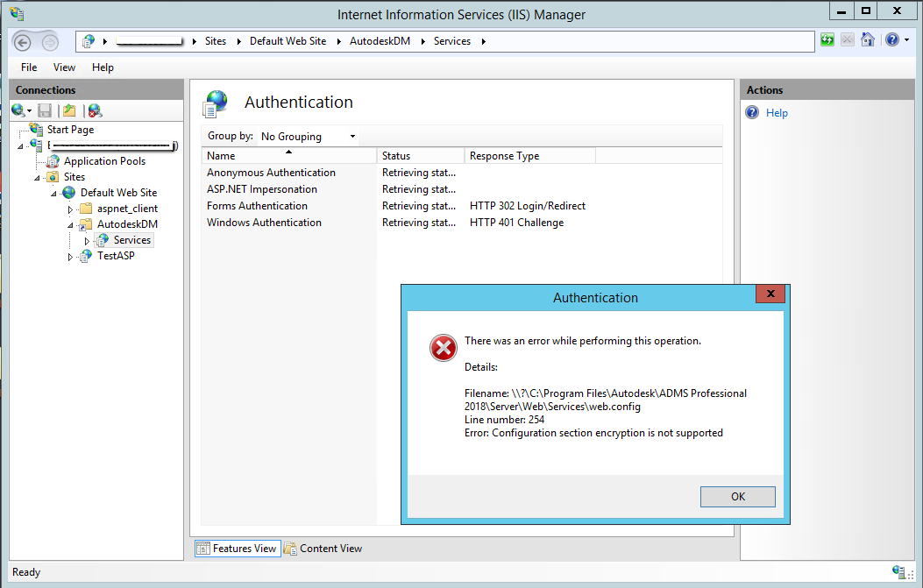Select Start Page in the tree
The image size is (923, 588).
tap(71, 130)
